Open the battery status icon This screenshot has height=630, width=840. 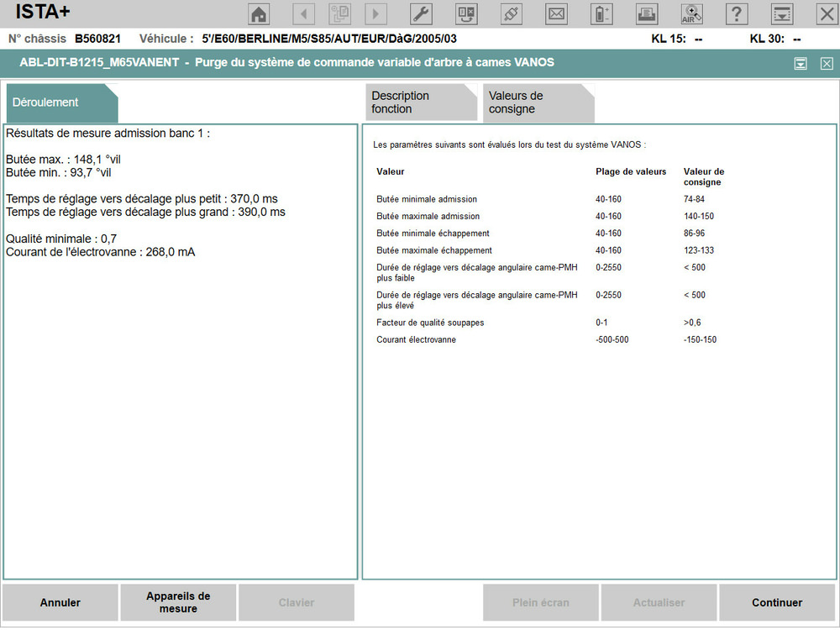pyautogui.click(x=601, y=14)
